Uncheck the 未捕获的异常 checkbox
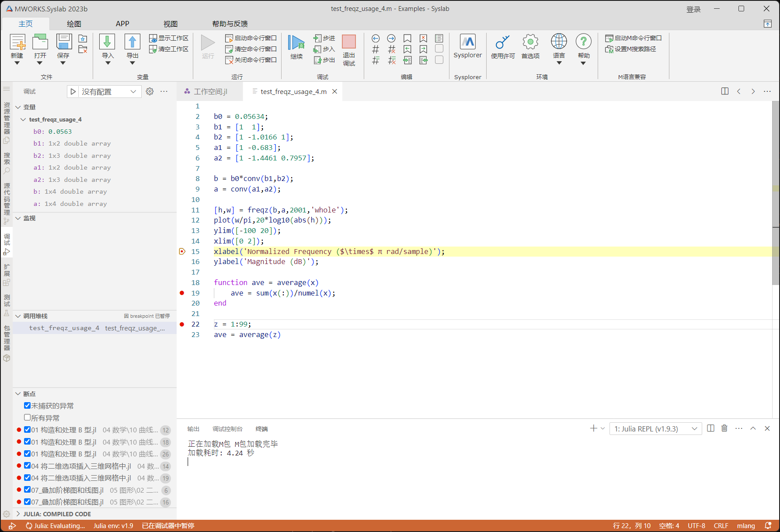 (x=27, y=406)
